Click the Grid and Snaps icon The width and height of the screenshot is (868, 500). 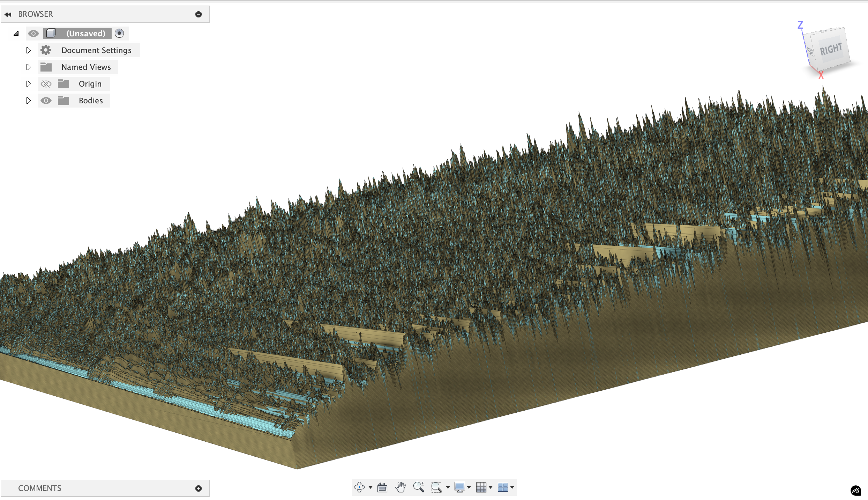coord(481,487)
